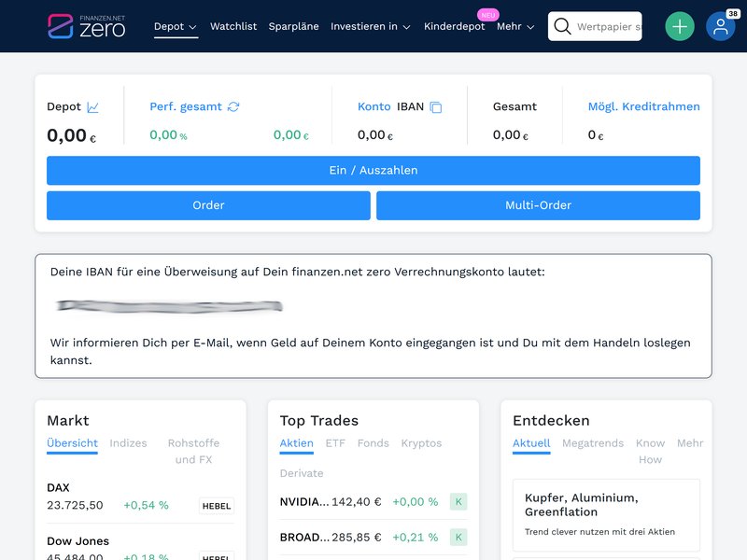Image resolution: width=747 pixels, height=560 pixels.
Task: Open the user profile icon
Action: point(720,27)
